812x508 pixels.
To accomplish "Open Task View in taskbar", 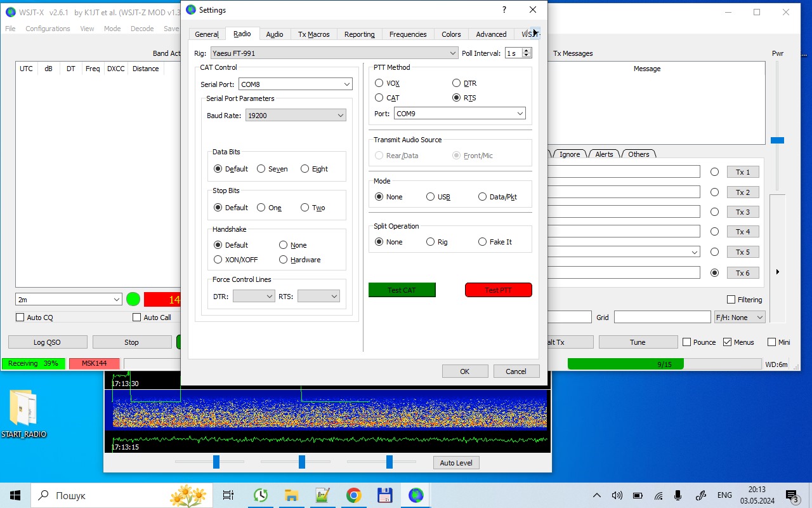I will click(x=228, y=495).
